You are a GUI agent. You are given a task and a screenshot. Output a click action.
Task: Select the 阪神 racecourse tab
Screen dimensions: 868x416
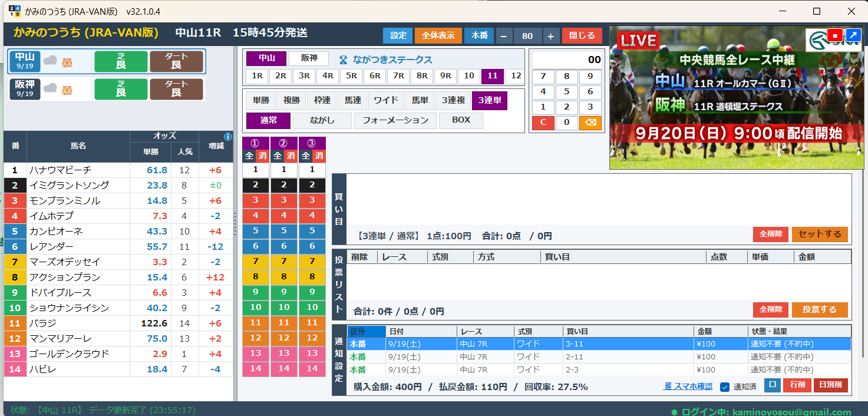pos(308,59)
